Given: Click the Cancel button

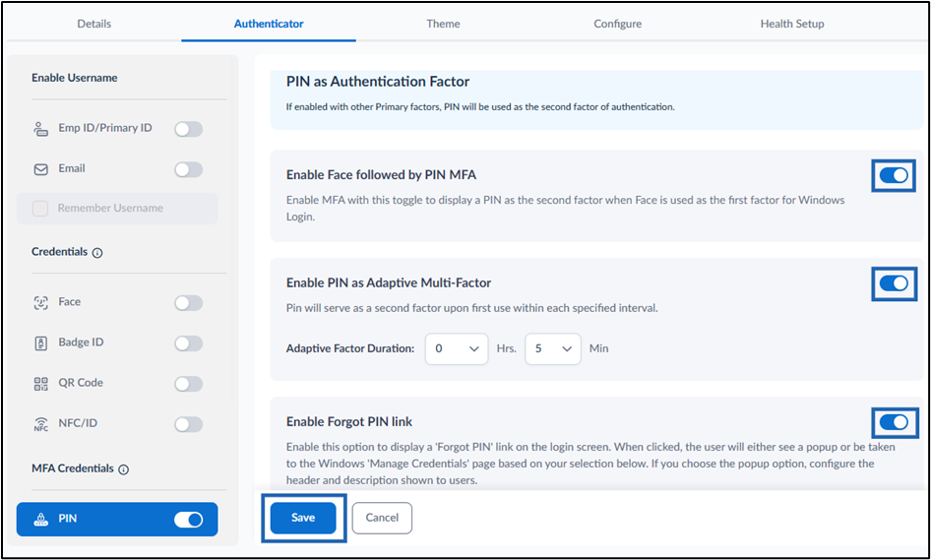Looking at the screenshot, I should point(382,518).
